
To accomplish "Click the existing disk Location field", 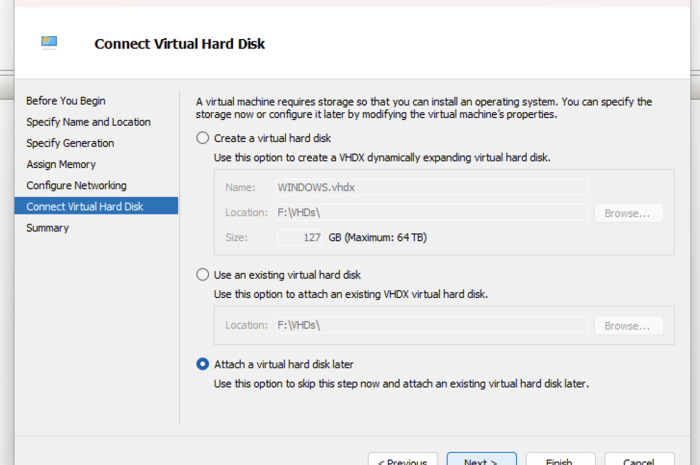I will point(431,326).
